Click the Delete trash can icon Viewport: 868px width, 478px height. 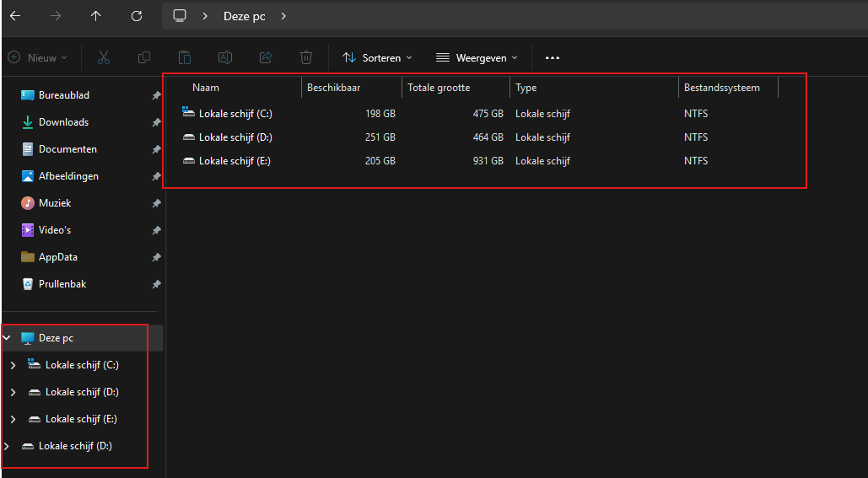306,57
